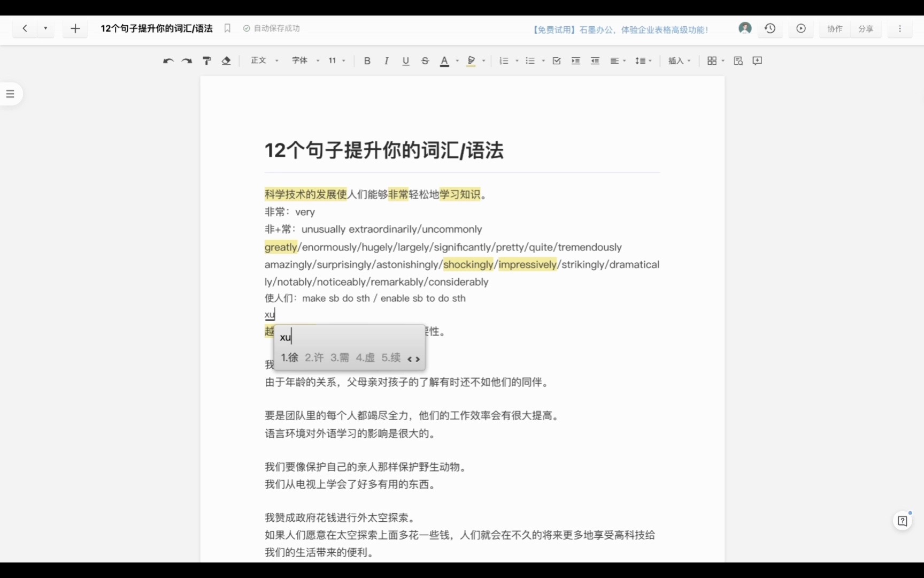Undo the last edit
The width and height of the screenshot is (924, 578).
point(168,61)
